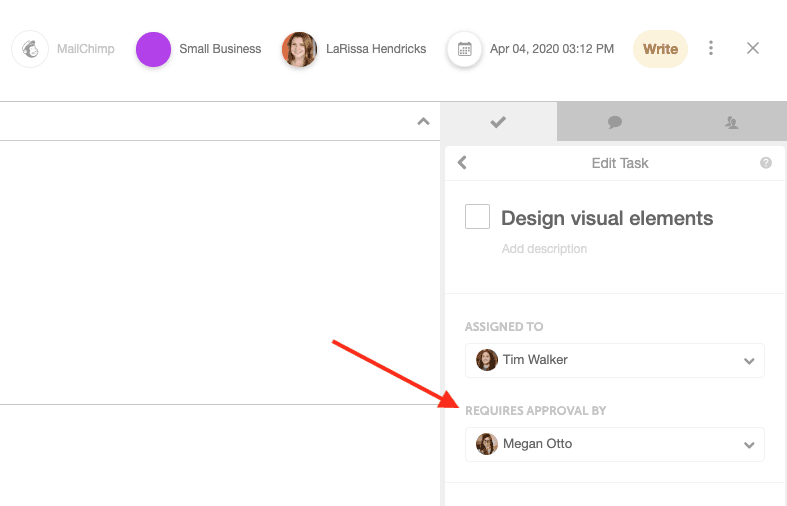Switch to the people Contributors tab
787x506 pixels.
731,122
